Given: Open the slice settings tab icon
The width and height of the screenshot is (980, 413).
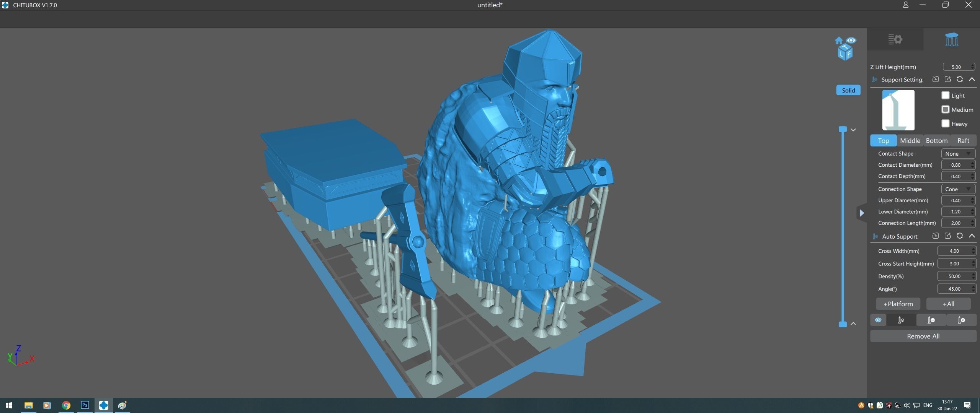Looking at the screenshot, I should [895, 39].
